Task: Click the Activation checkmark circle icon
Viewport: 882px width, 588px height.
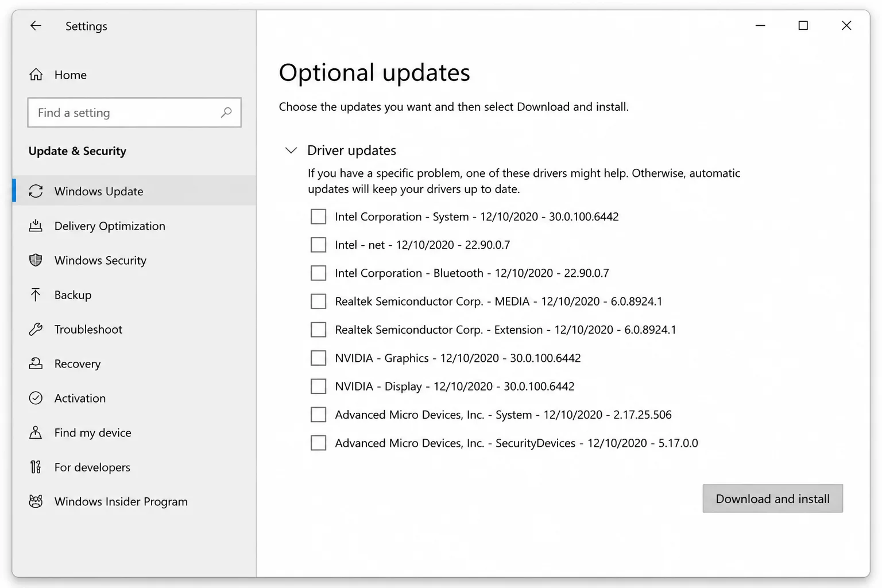Action: pos(36,398)
